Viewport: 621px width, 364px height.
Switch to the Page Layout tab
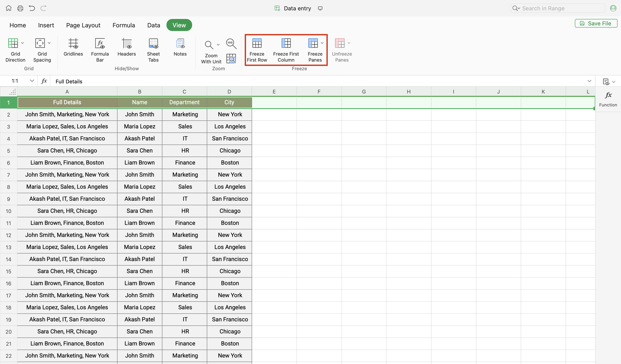click(83, 25)
